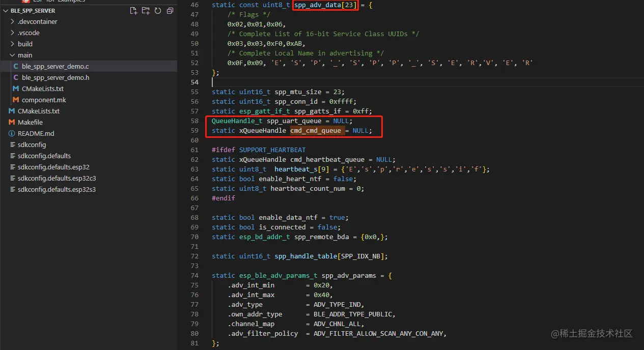Collapse all folders in explorer
Viewport: 644px width, 350px height.
click(x=170, y=11)
